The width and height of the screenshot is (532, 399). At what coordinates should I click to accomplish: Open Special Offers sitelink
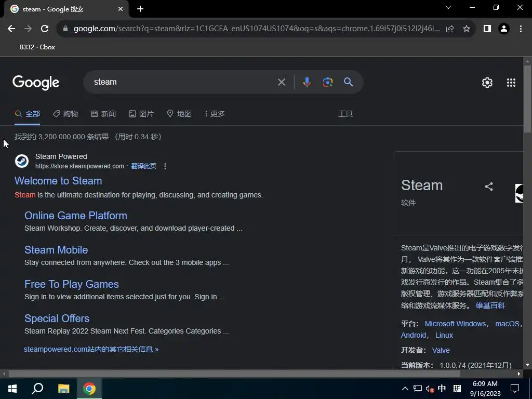57,318
